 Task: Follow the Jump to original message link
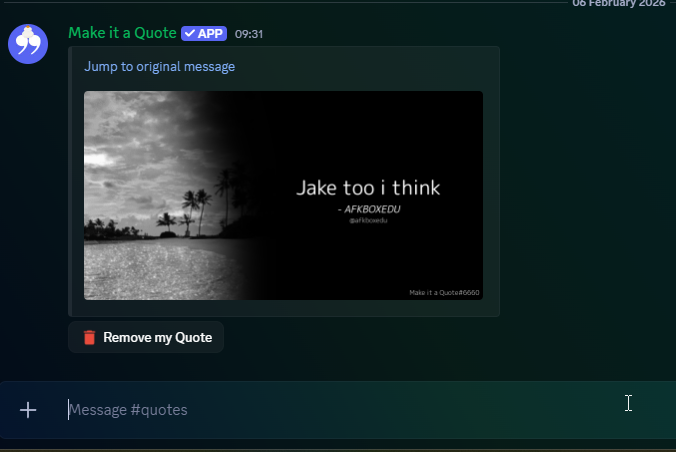(160, 67)
